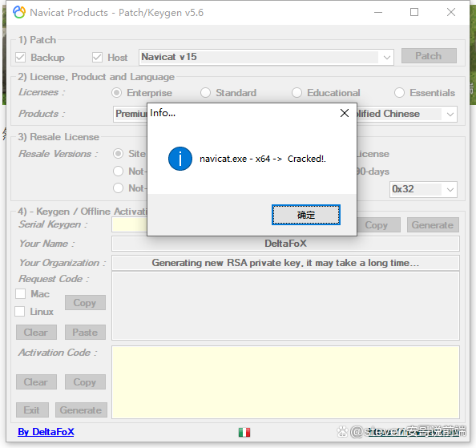The image size is (476, 448).
Task: Maximize the Patch/Keygen window
Action: pyautogui.click(x=414, y=13)
